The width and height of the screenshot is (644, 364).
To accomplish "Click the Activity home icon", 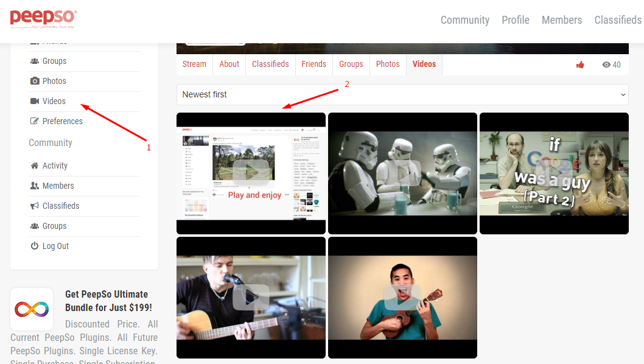I will pos(35,166).
